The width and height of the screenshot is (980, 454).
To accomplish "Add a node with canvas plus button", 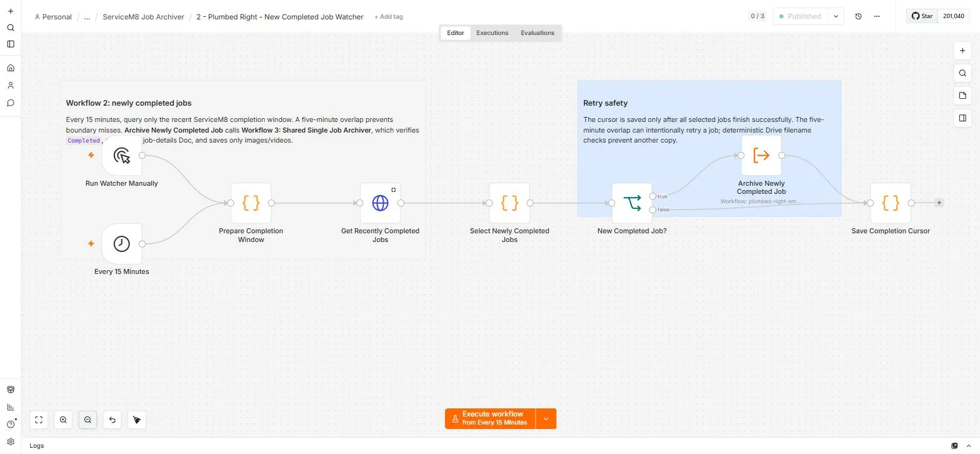I will 962,51.
